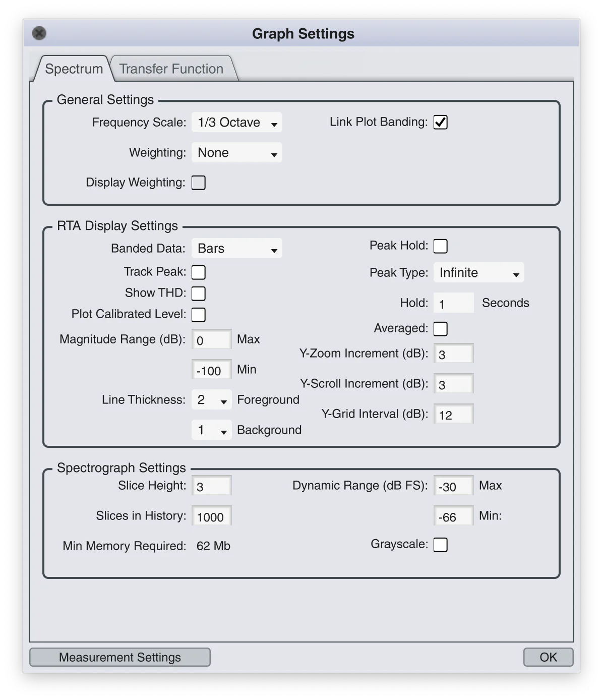Uncheck Link Plot Banding checkbox
The width and height of the screenshot is (603, 700).
click(440, 122)
